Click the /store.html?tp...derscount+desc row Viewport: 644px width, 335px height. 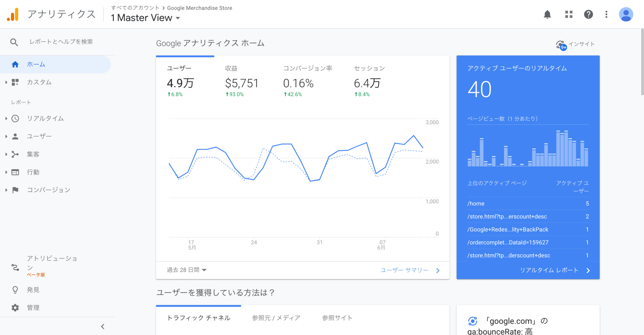point(528,256)
